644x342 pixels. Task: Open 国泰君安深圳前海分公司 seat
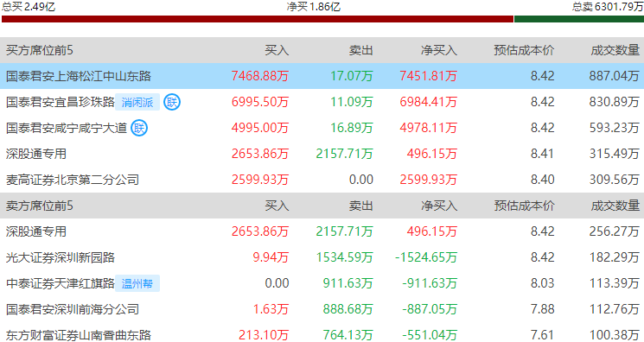pos(73,309)
